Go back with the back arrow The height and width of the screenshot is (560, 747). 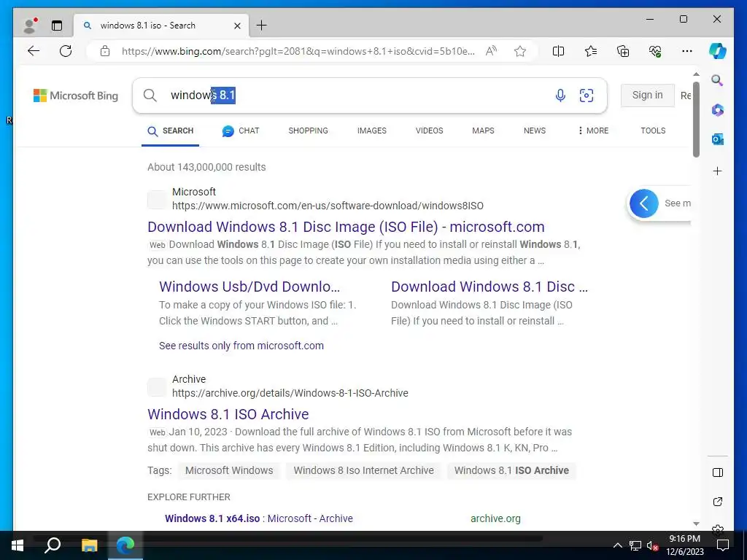coord(34,51)
